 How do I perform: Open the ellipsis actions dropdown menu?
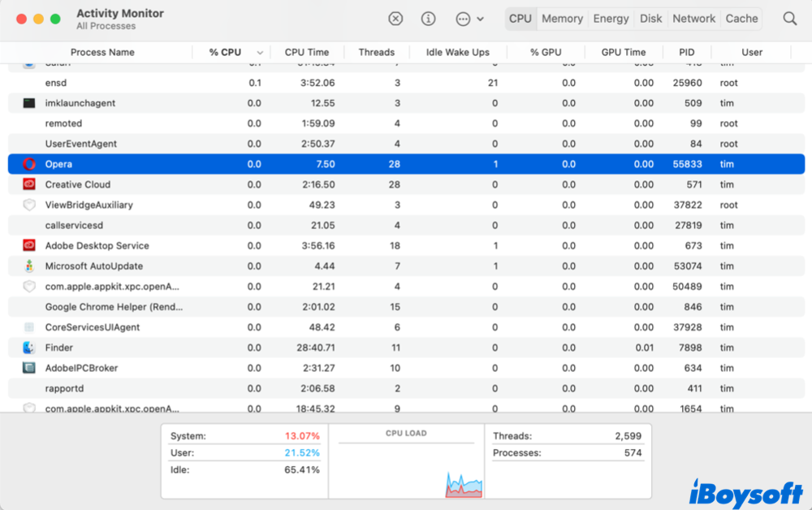(x=469, y=19)
